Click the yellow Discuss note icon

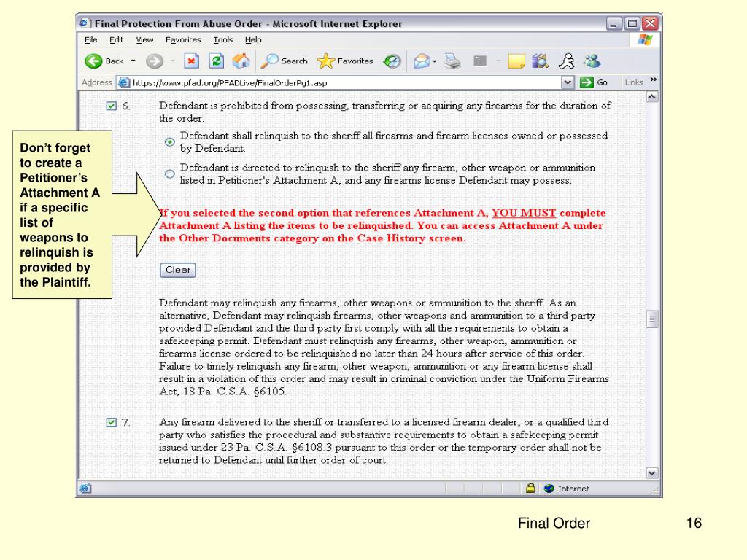tap(516, 61)
